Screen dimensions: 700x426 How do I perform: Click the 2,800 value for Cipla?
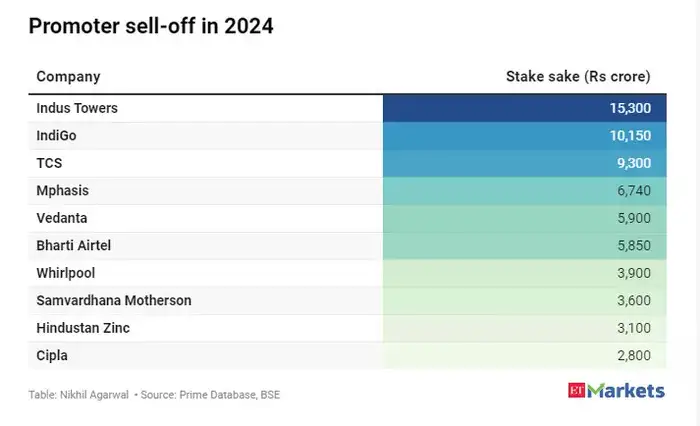pos(629,355)
